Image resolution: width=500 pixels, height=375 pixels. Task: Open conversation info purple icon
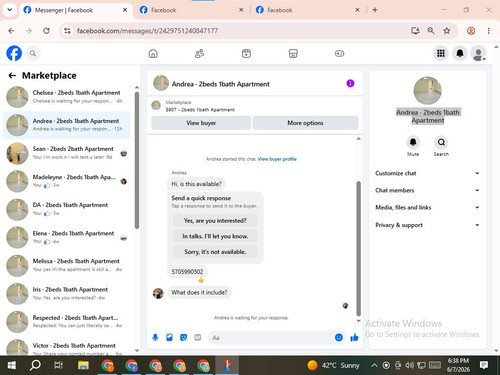350,83
